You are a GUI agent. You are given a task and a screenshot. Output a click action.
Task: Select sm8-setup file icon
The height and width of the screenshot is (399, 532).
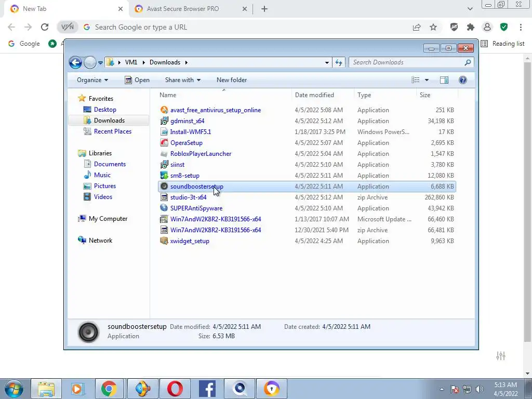point(164,176)
